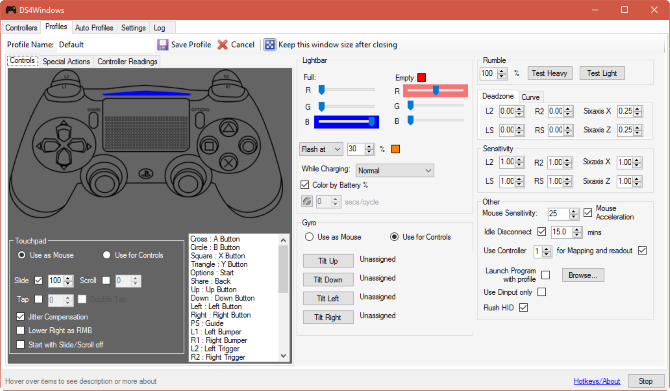The width and height of the screenshot is (670, 391).
Task: Click the Tilt Up gyro button
Action: coord(328,261)
